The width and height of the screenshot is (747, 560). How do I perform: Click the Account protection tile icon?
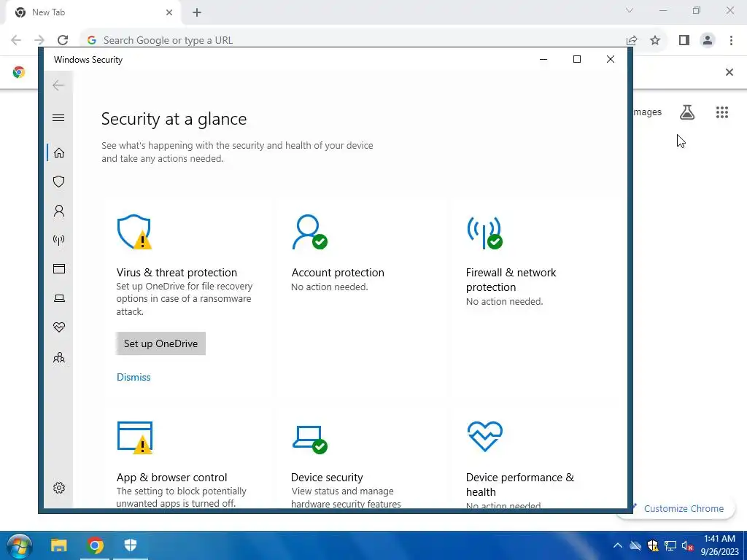point(309,232)
